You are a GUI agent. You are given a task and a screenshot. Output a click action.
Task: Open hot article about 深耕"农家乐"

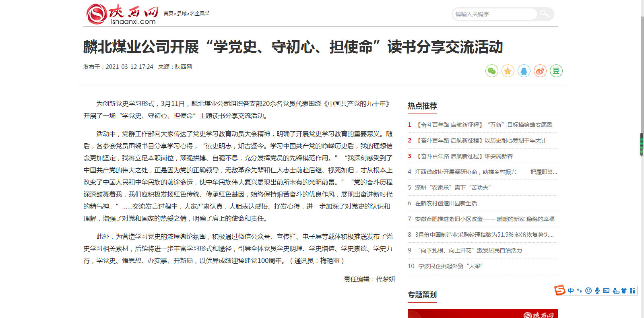(x=453, y=188)
